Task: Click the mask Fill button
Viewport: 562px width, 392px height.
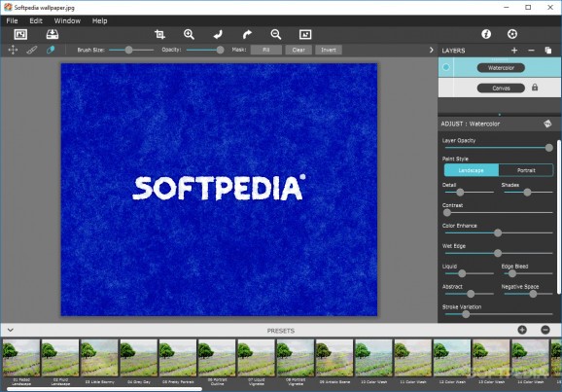Action: [266, 50]
